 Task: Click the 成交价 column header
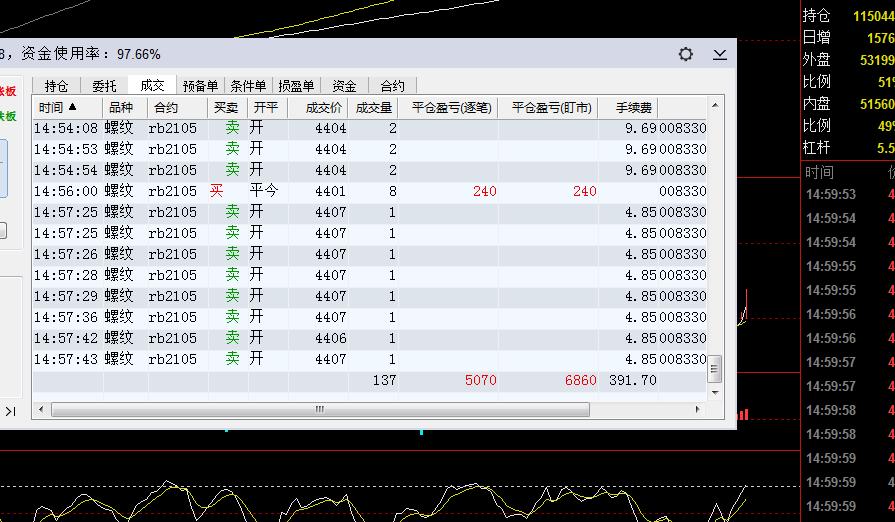click(324, 107)
